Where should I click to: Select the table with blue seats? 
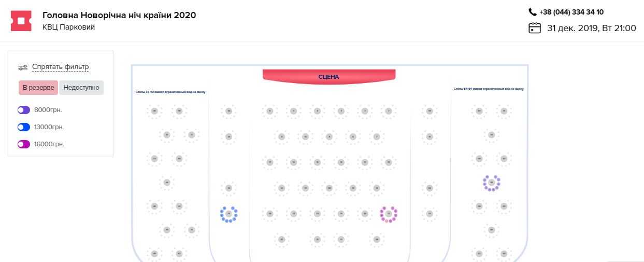click(x=228, y=214)
